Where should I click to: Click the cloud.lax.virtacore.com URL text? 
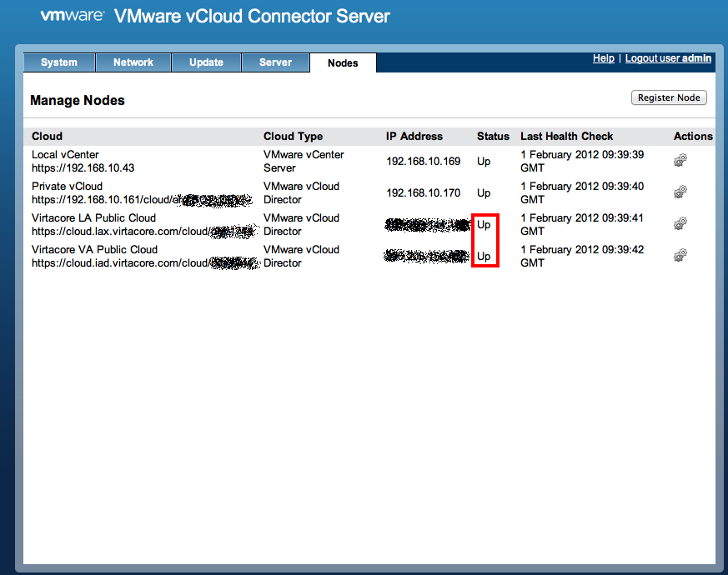pos(143,231)
